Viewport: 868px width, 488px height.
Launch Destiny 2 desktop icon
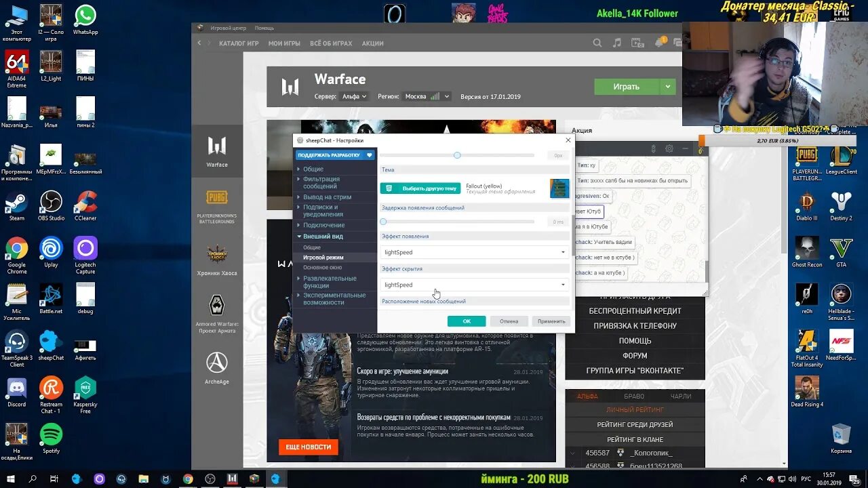click(841, 206)
